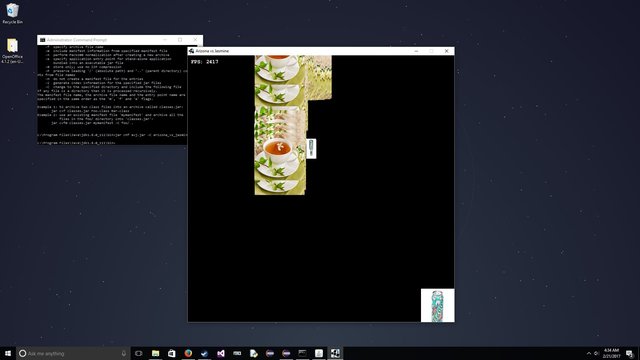Activate the Cortana microphone icon

pyautogui.click(x=124, y=353)
